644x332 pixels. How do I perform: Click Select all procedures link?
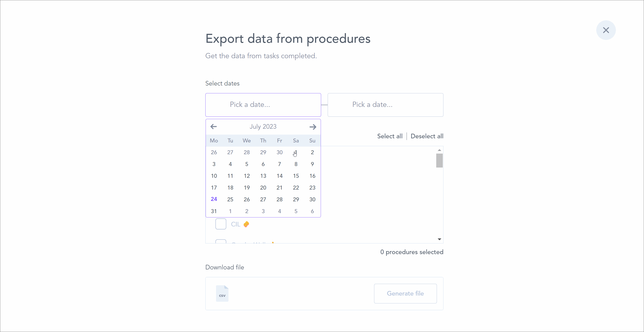[390, 136]
